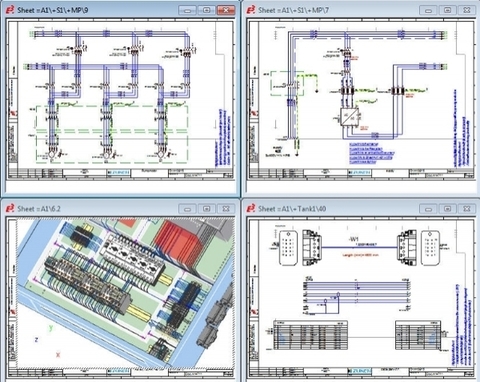Viewport: 480px width, 382px height.
Task: Select left connector pin table in Tank1 sheet
Action: tap(311, 335)
